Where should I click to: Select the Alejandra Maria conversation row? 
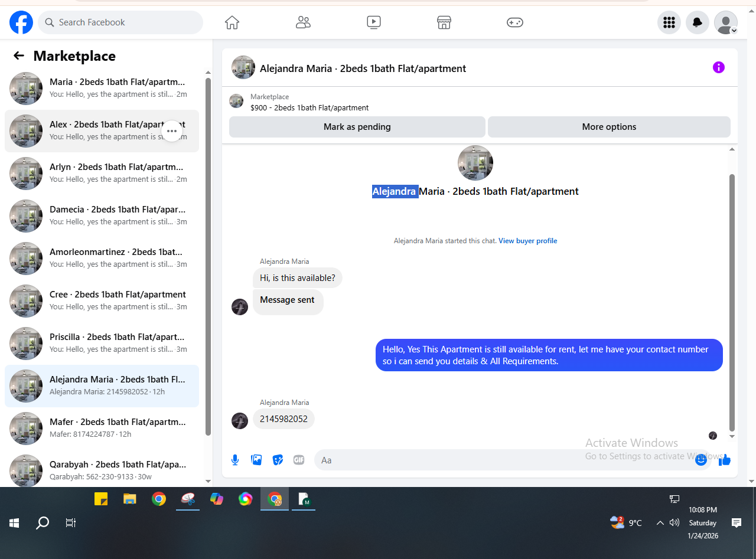(x=102, y=386)
